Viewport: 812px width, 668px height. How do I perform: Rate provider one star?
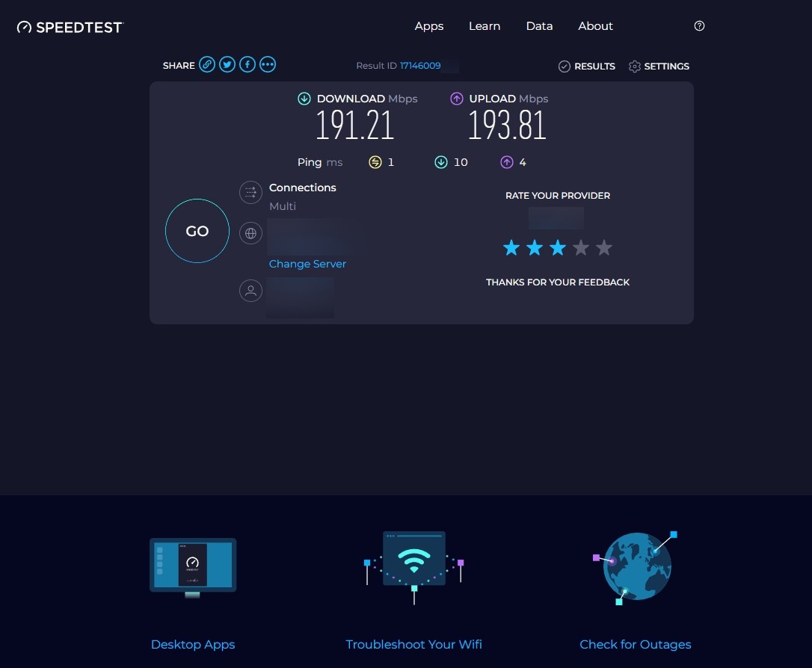pos(511,248)
